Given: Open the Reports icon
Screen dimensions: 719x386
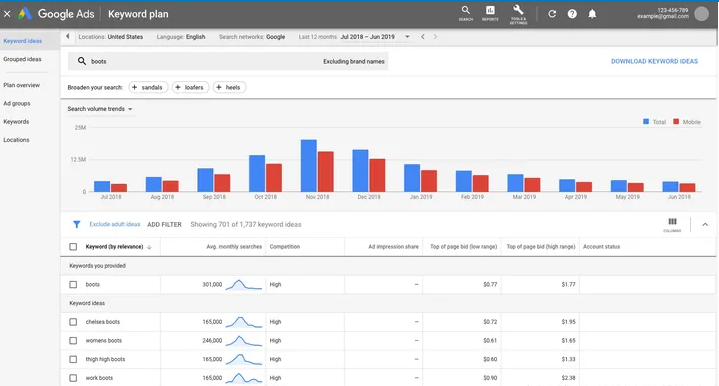Looking at the screenshot, I should point(490,13).
